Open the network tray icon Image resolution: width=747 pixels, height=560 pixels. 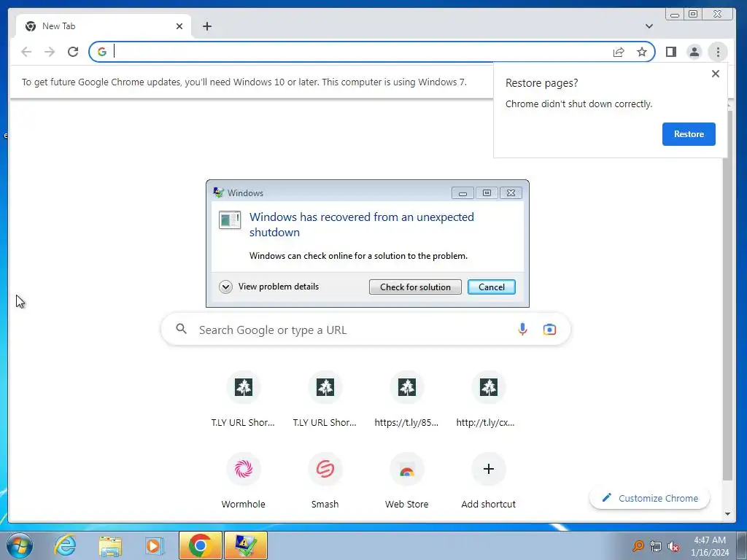(656, 546)
